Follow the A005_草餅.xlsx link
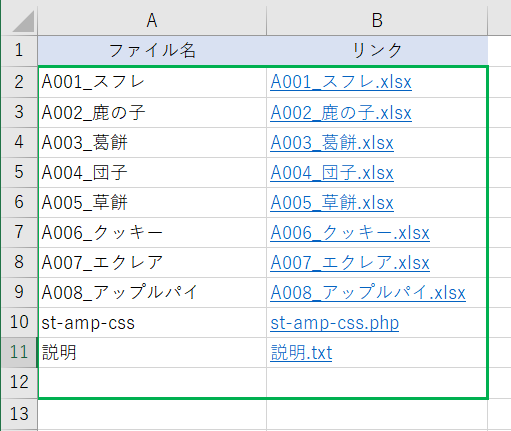This screenshot has height=431, width=511. (332, 203)
